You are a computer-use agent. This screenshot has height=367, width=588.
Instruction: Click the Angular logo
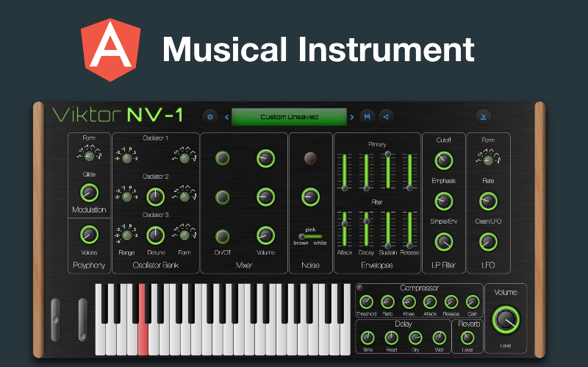click(x=111, y=49)
